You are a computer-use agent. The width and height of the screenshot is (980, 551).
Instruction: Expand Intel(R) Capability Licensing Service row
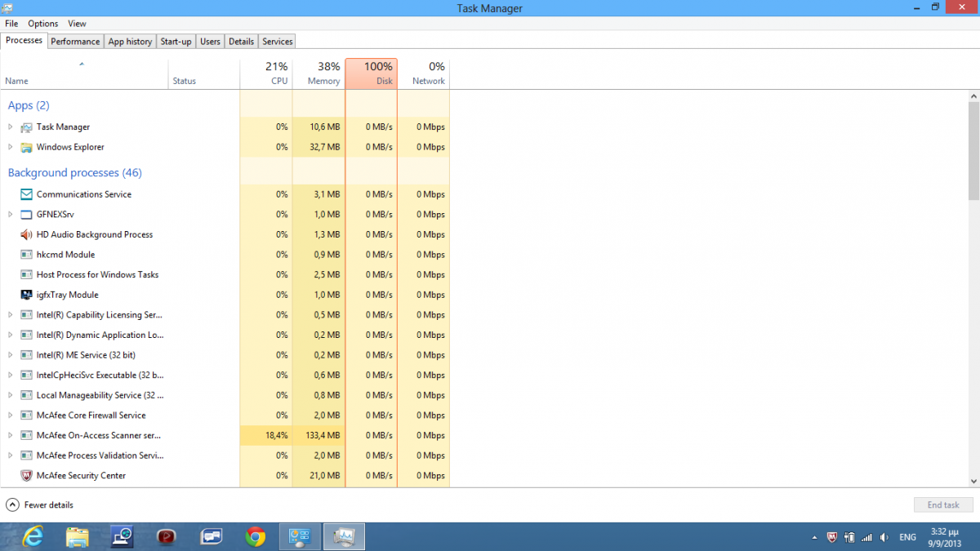tap(11, 315)
